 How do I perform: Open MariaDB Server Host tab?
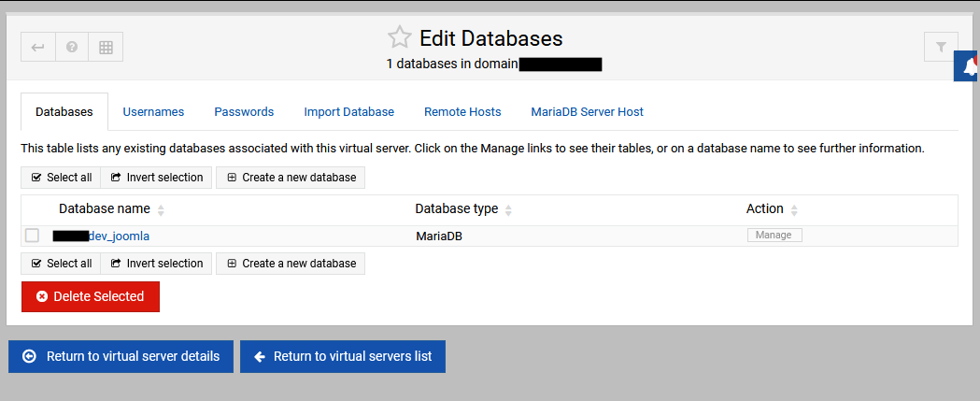[x=587, y=112]
